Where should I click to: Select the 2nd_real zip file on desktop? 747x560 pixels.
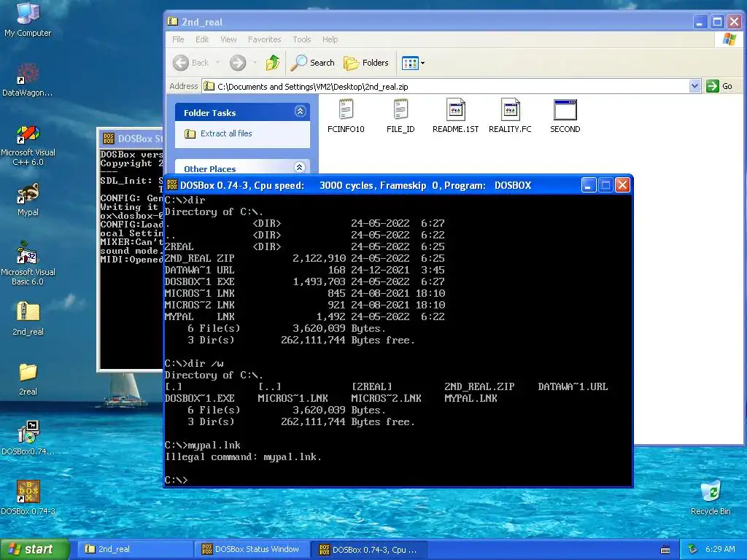28,319
